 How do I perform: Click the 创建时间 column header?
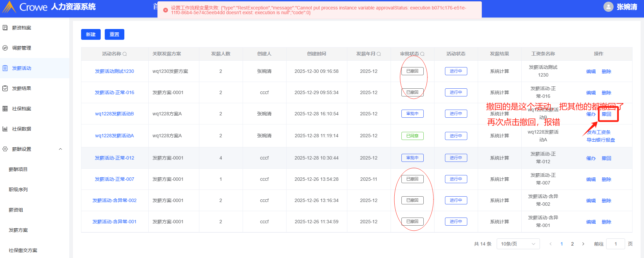317,54
